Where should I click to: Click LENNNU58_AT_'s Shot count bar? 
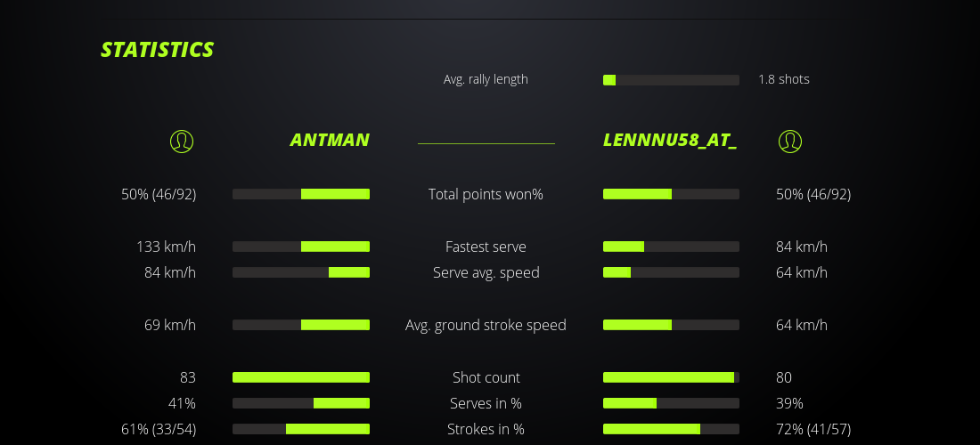(671, 377)
